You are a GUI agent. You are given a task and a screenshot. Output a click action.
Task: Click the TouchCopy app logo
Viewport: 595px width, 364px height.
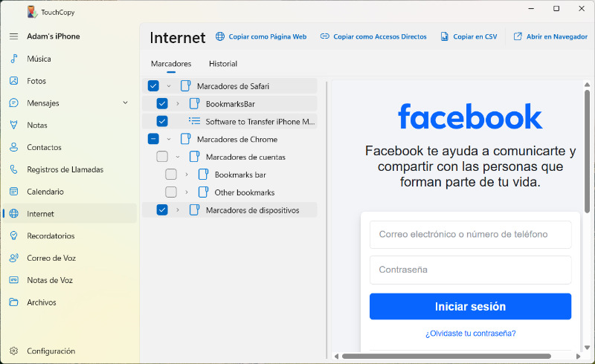point(32,12)
